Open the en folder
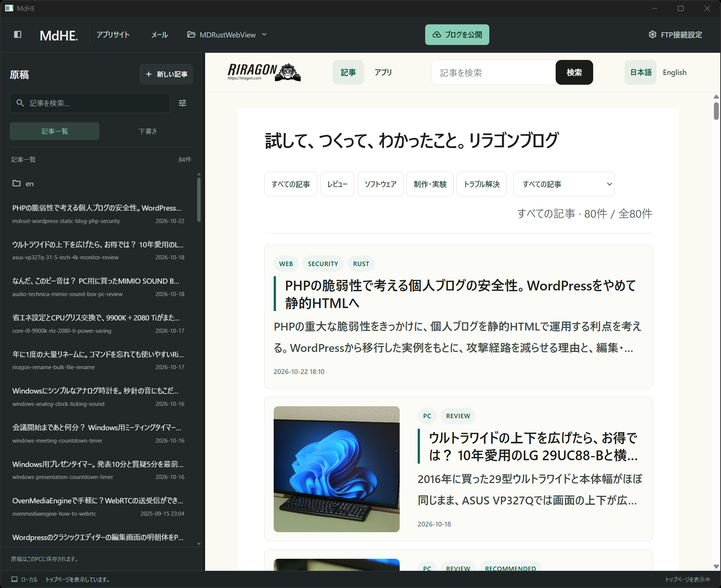 point(23,184)
